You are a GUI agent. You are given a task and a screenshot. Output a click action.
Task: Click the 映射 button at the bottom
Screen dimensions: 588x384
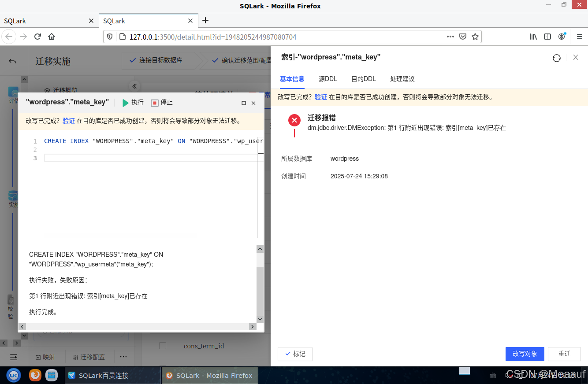(x=45, y=357)
